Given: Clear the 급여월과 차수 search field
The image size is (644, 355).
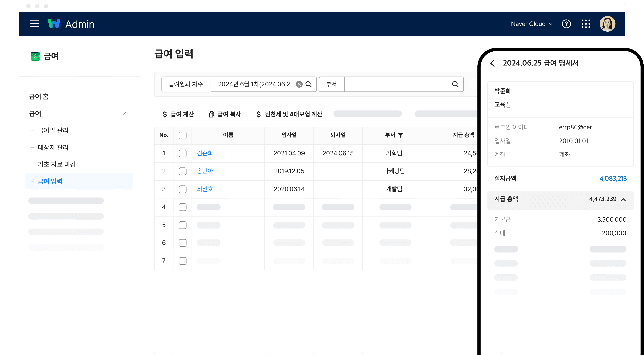Looking at the screenshot, I should [x=299, y=84].
